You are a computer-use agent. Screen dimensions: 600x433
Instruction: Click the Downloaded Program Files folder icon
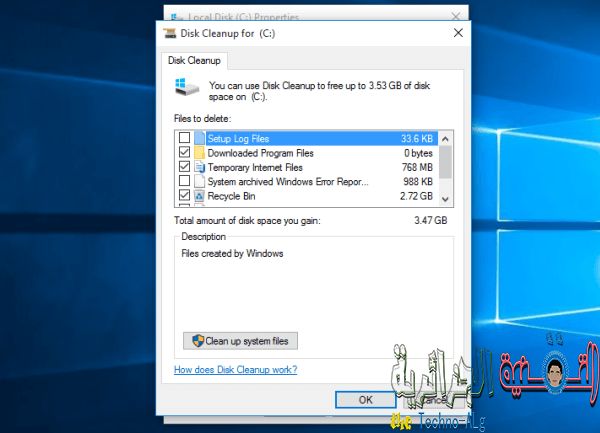199,153
